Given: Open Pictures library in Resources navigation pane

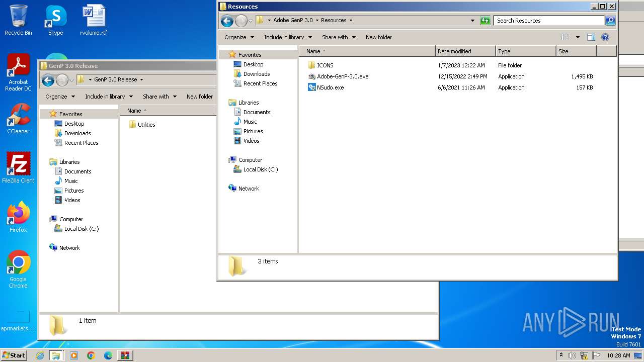Looking at the screenshot, I should [253, 131].
